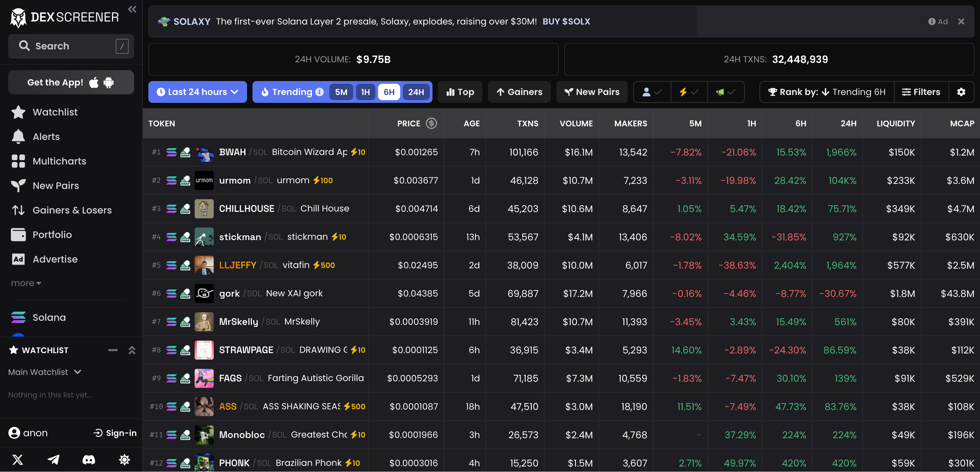Open stickman token row

click(x=561, y=237)
